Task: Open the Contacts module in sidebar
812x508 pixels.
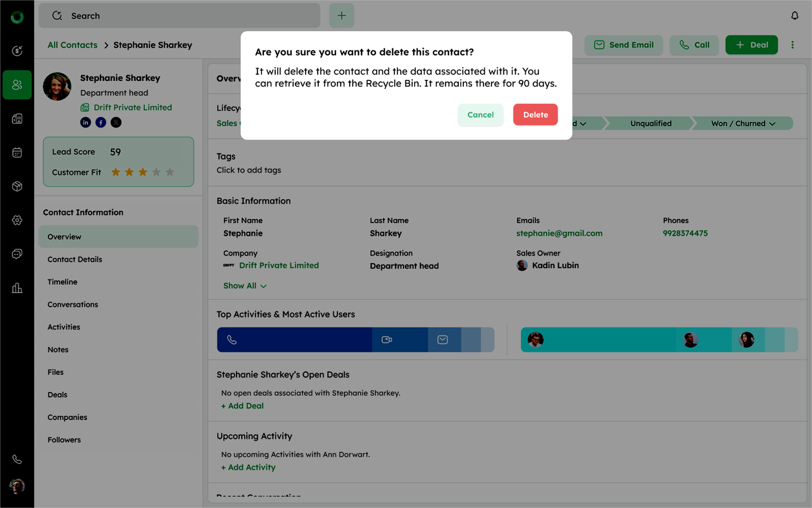Action: (17, 85)
